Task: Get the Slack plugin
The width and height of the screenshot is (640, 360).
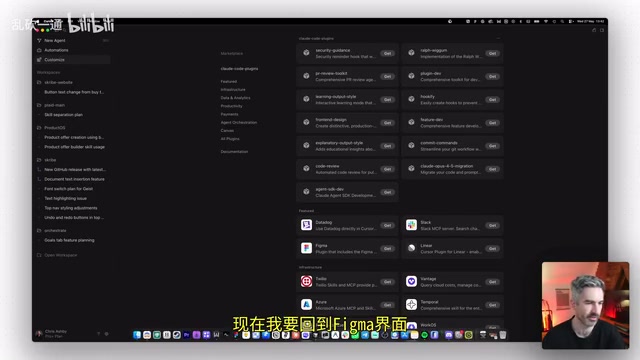Action: (x=493, y=225)
